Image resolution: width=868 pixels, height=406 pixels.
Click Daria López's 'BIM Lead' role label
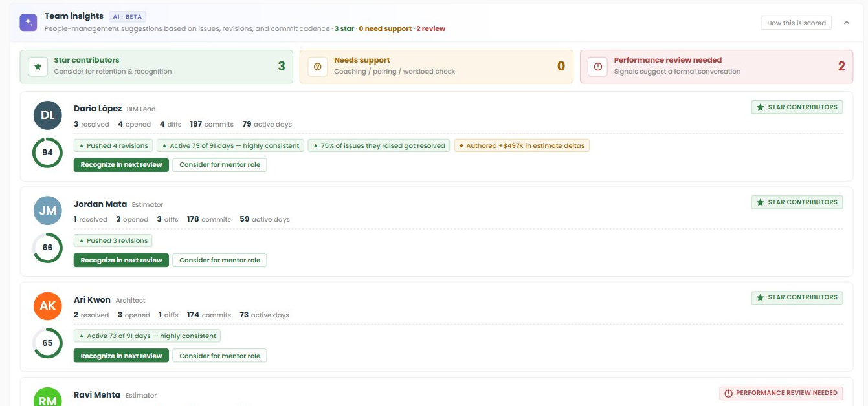(141, 109)
